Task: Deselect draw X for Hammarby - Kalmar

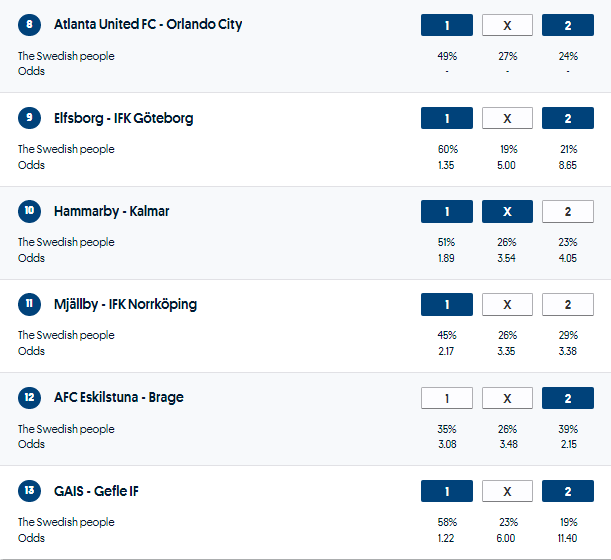Action: [x=507, y=211]
